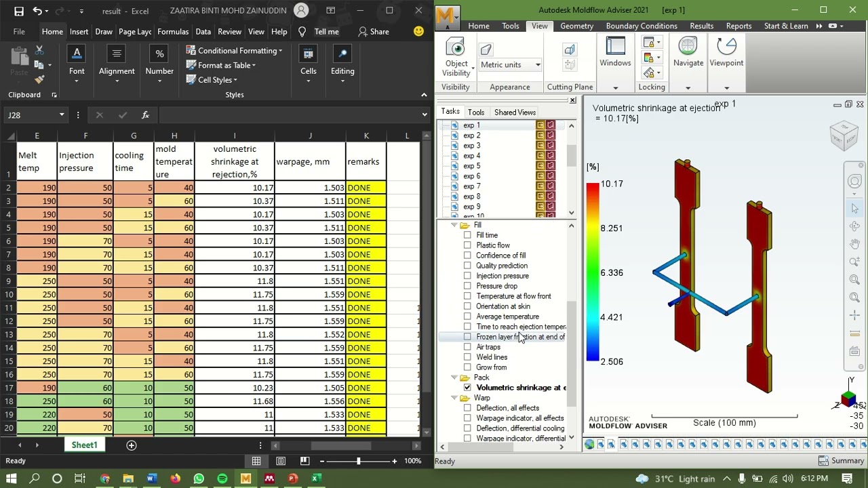Select exp 5 in the Tasks list
Image resolution: width=868 pixels, height=488 pixels.
click(x=471, y=166)
